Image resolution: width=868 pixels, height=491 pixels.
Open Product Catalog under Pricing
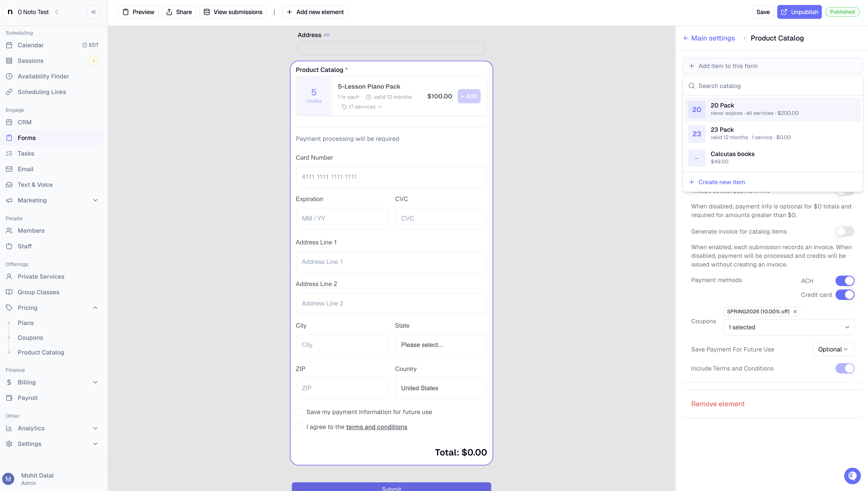[x=41, y=352]
